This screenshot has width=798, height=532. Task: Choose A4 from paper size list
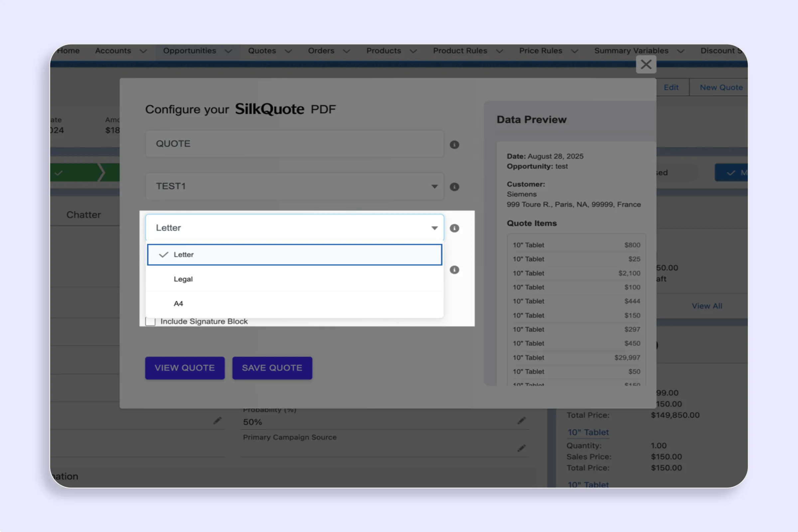(179, 304)
